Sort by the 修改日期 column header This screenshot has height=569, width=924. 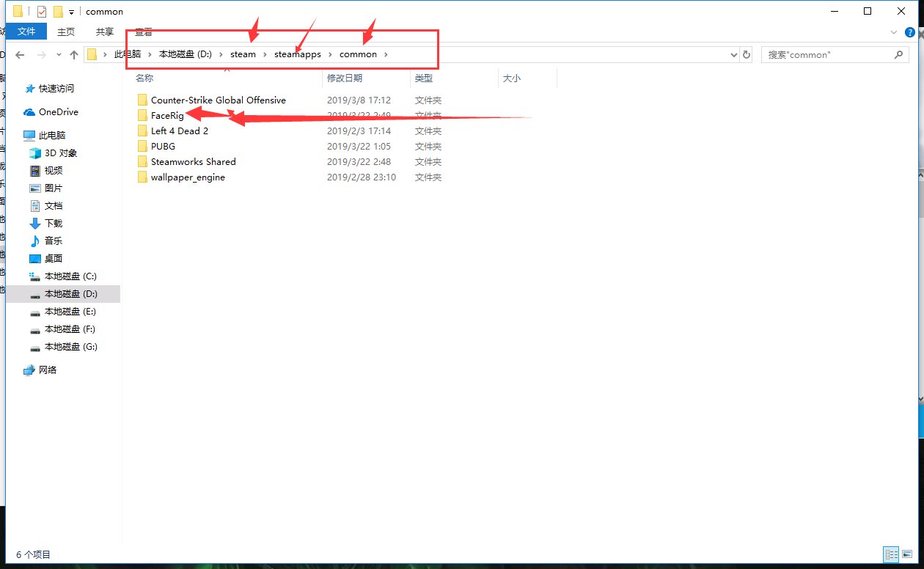click(345, 78)
